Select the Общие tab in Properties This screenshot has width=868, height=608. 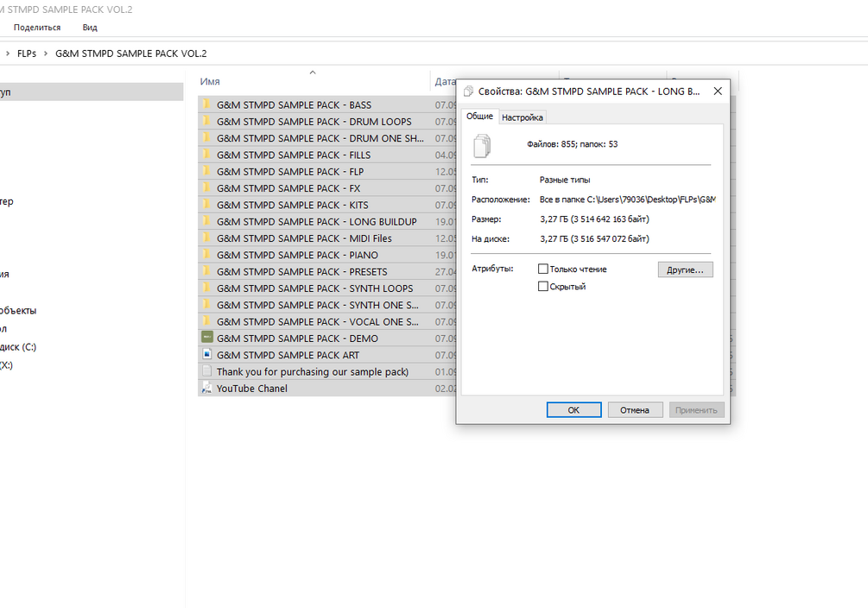[x=479, y=117]
